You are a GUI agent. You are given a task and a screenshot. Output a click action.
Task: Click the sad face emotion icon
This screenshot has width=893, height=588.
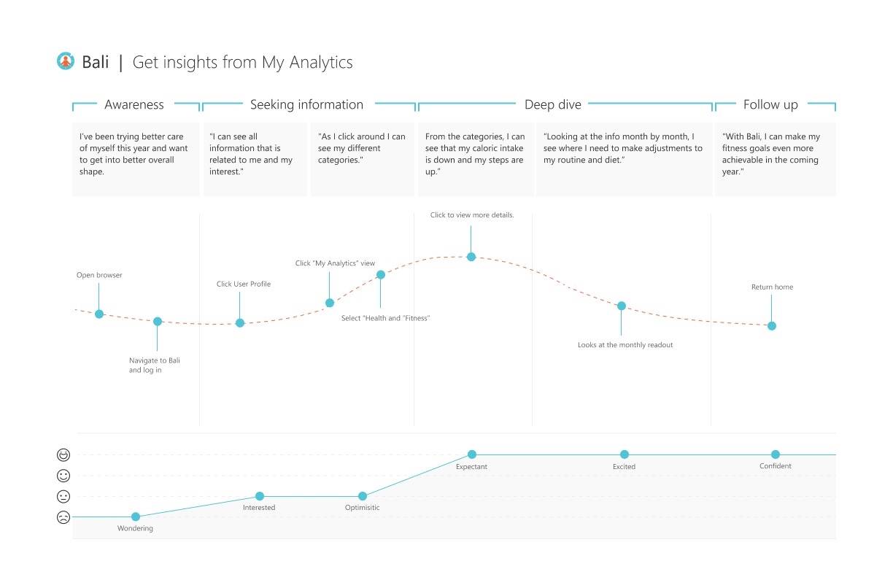[64, 517]
